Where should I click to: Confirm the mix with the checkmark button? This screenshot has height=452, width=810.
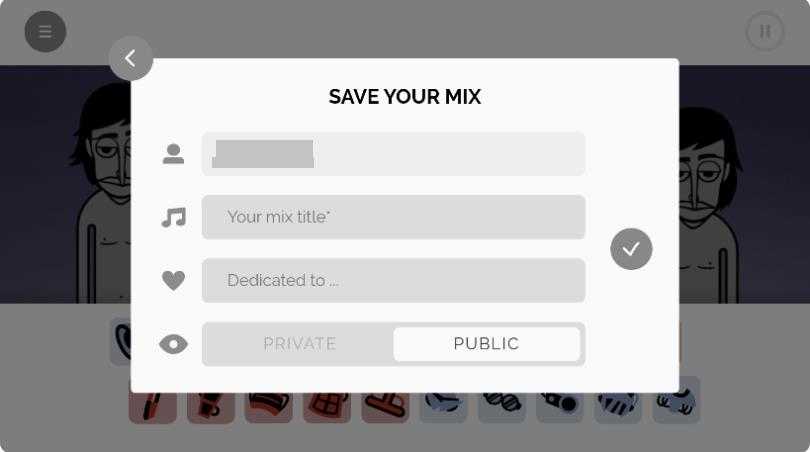(631, 249)
